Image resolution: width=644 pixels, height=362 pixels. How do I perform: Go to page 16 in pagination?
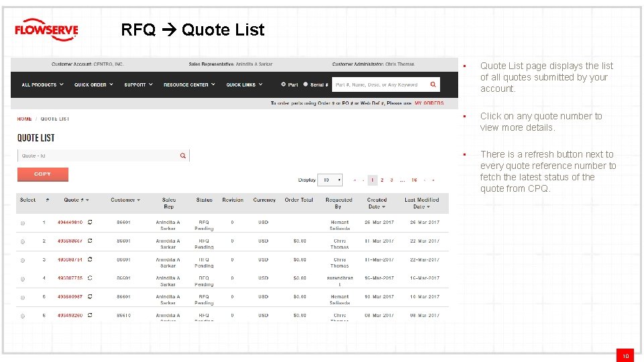tap(415, 180)
